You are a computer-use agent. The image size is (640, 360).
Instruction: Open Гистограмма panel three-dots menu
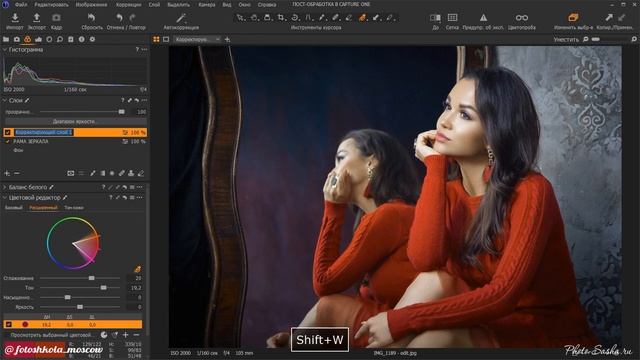(144, 49)
